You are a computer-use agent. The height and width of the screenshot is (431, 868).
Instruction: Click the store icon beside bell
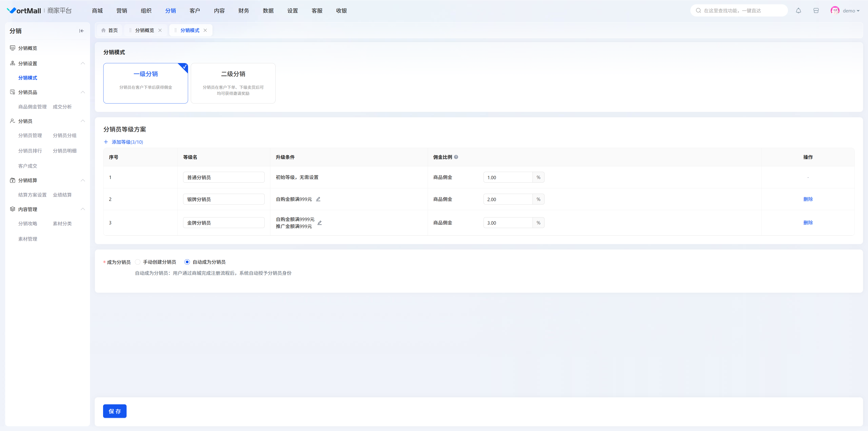[816, 11]
